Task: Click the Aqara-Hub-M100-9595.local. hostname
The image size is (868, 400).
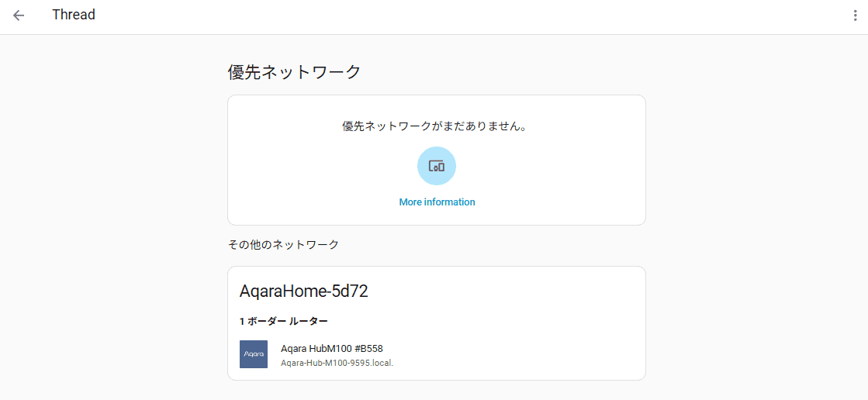Action: [x=337, y=363]
